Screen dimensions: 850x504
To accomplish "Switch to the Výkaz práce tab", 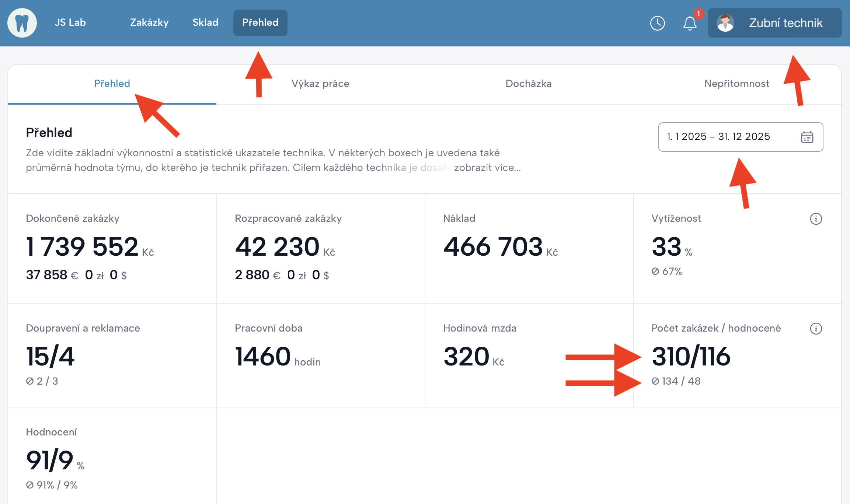I will pos(320,84).
